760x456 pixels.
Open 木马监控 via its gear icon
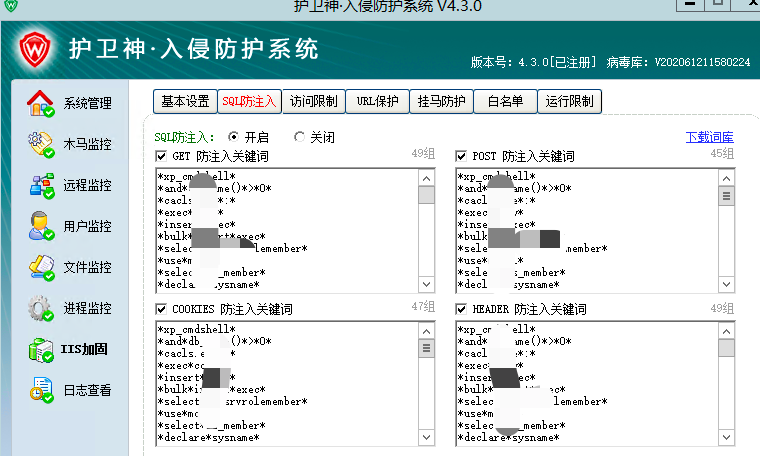pos(40,144)
